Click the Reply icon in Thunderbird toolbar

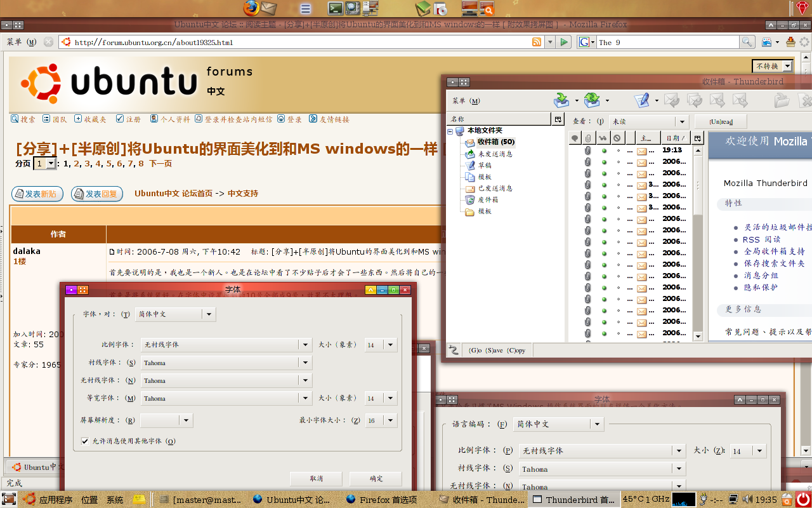[x=672, y=100]
